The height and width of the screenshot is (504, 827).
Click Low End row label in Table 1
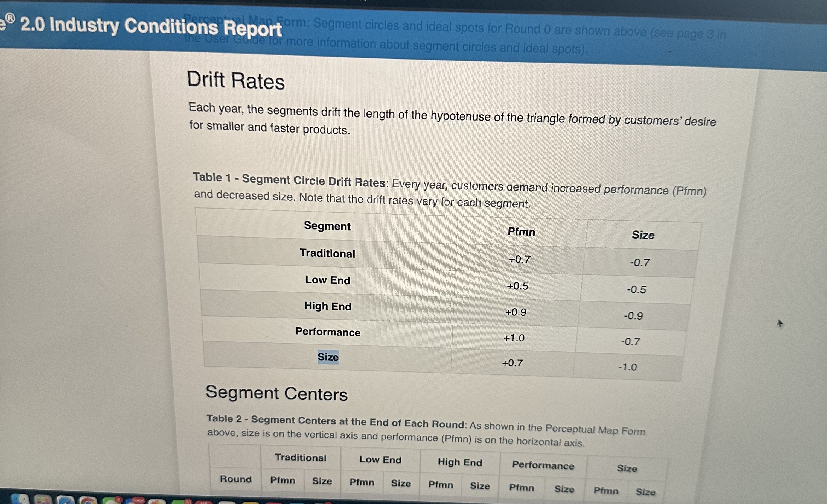tap(328, 280)
